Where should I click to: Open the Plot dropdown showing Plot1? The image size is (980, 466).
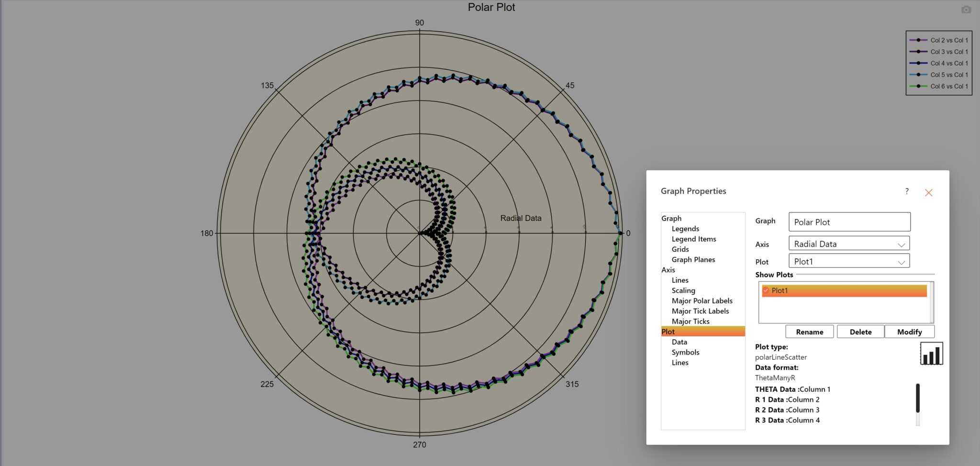click(849, 262)
